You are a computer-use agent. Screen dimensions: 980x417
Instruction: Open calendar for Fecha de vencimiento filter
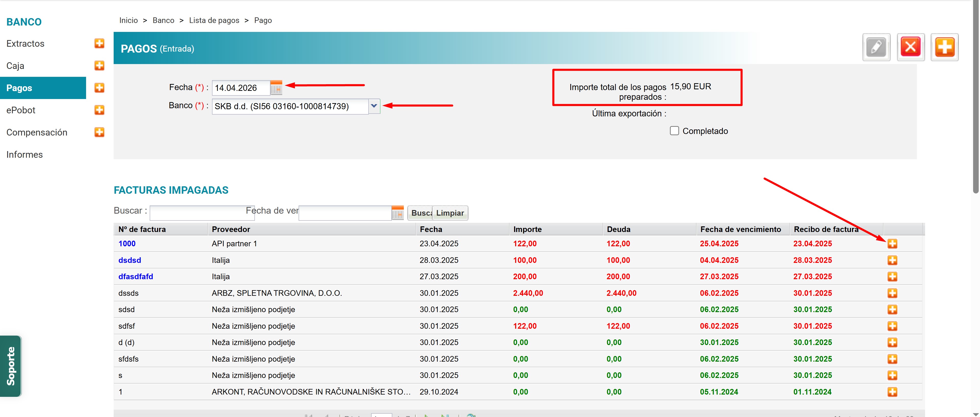397,213
